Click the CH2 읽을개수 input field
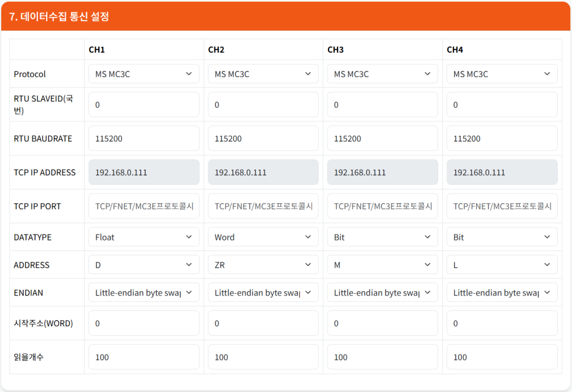Image resolution: width=572 pixels, height=392 pixels. (263, 357)
